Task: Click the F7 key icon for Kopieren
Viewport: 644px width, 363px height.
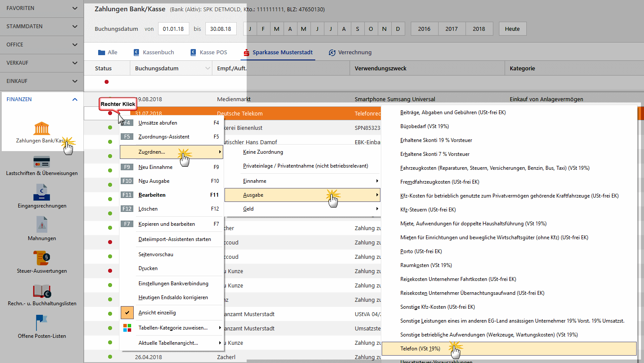Action: [x=127, y=224]
